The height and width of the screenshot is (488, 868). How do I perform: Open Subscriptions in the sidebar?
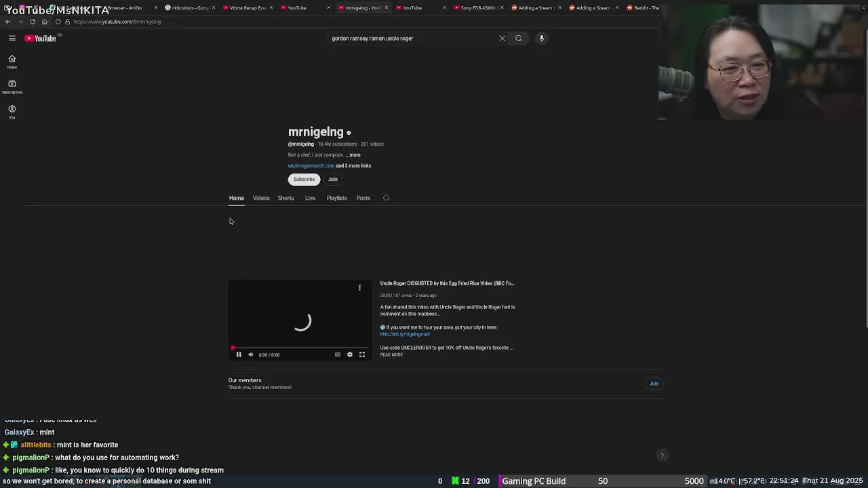coord(12,87)
